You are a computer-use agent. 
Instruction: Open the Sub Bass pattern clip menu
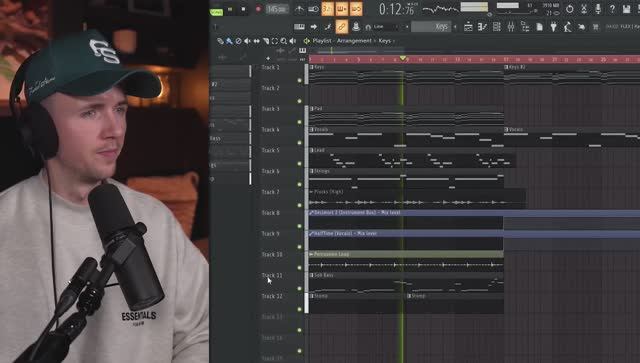(x=311, y=275)
